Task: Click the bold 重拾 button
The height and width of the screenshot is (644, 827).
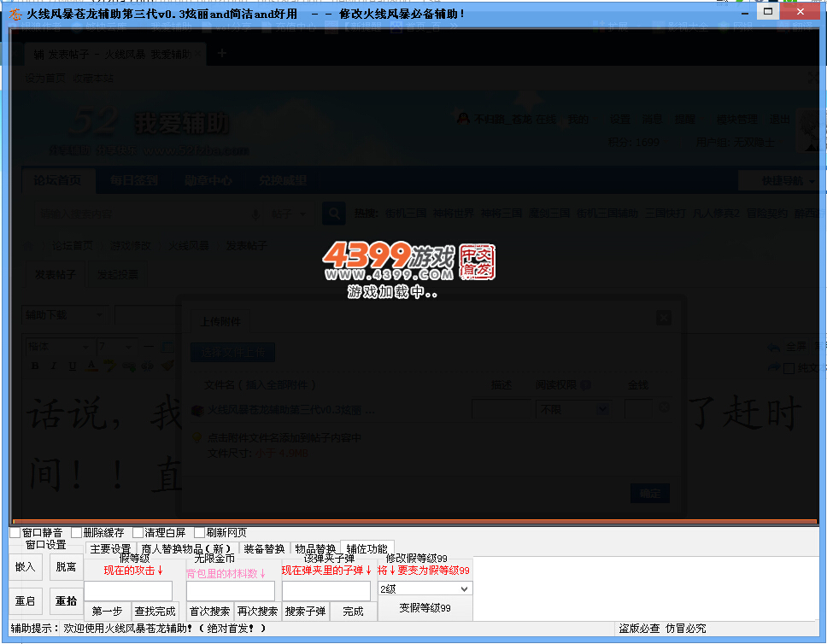Action: tap(67, 600)
